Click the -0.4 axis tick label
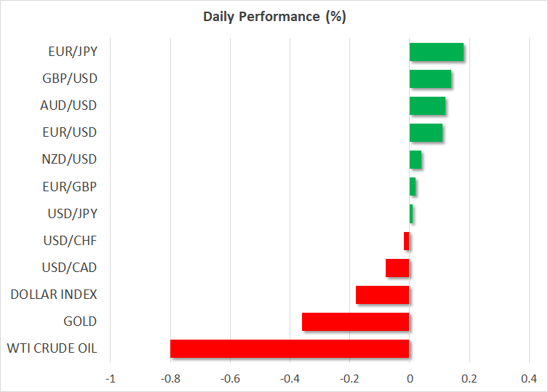 coord(290,378)
